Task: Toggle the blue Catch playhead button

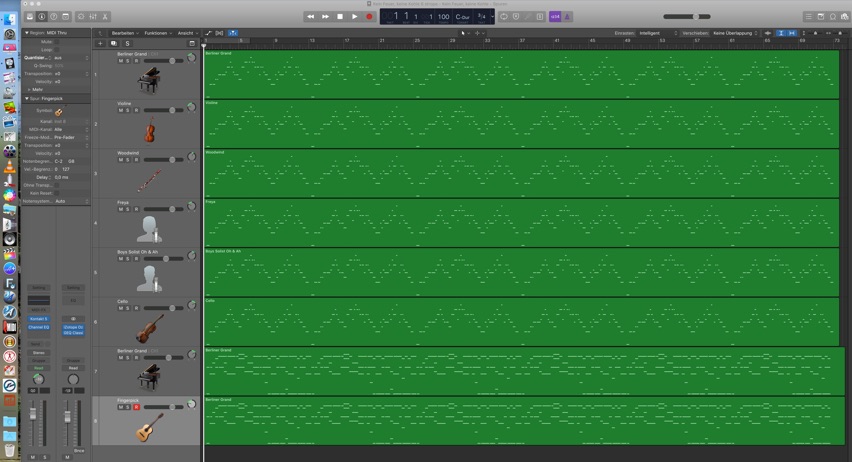Action: click(x=233, y=33)
